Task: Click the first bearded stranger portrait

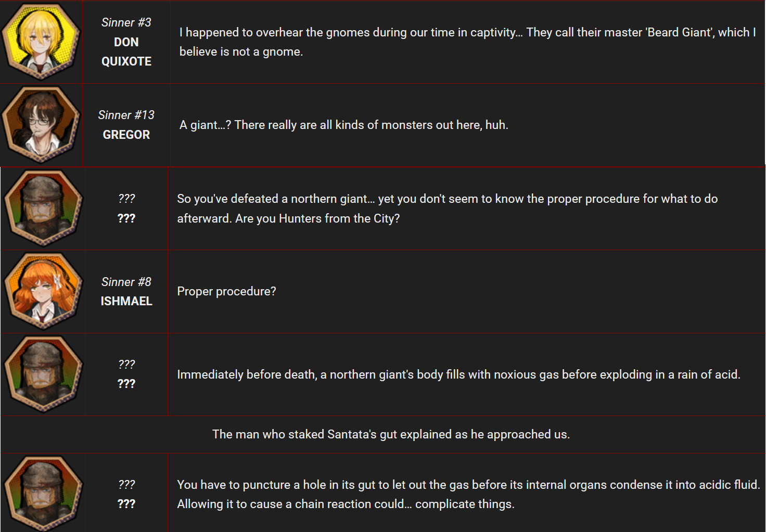Action: (x=43, y=208)
